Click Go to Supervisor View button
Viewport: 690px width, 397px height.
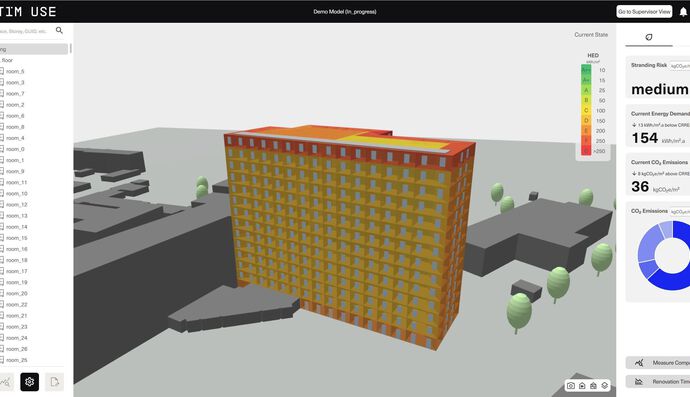point(644,12)
